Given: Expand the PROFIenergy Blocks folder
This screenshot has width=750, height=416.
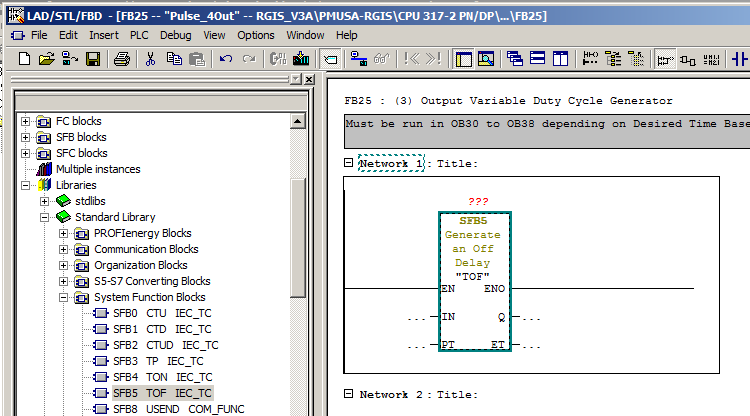Looking at the screenshot, I should [63, 233].
